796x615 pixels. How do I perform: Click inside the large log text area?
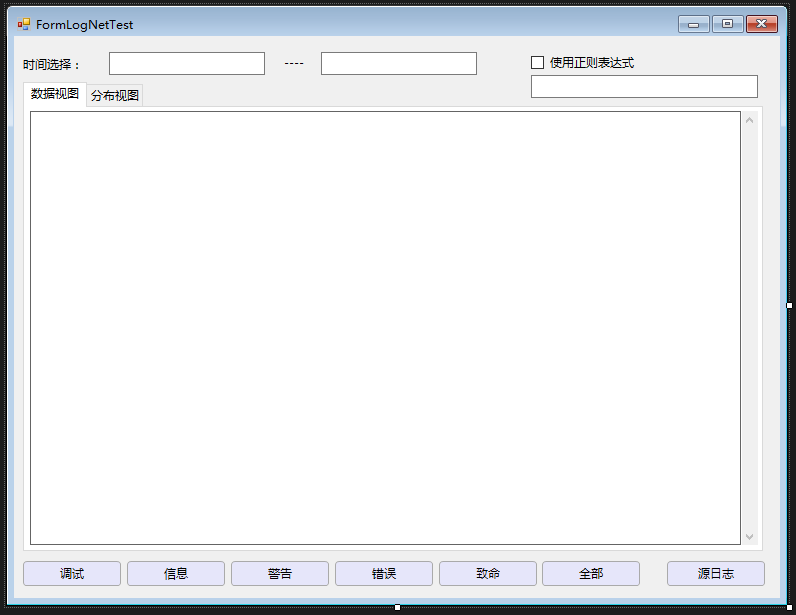(385, 328)
